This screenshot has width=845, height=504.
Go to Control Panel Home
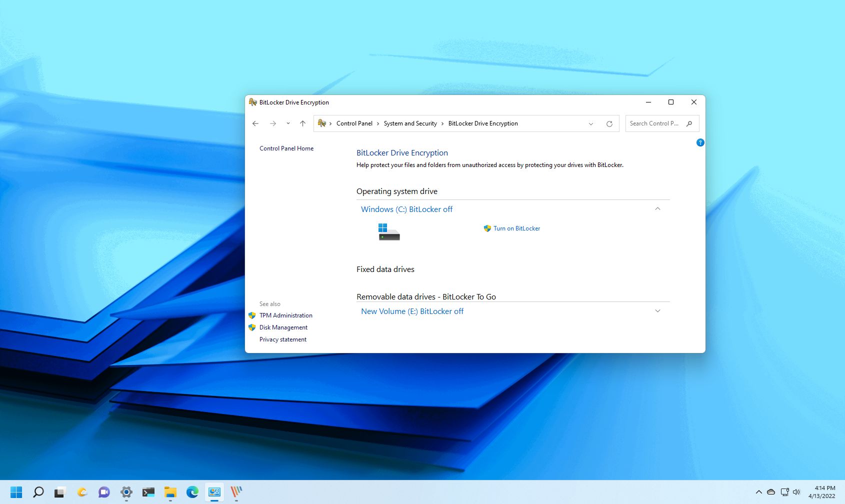click(286, 148)
